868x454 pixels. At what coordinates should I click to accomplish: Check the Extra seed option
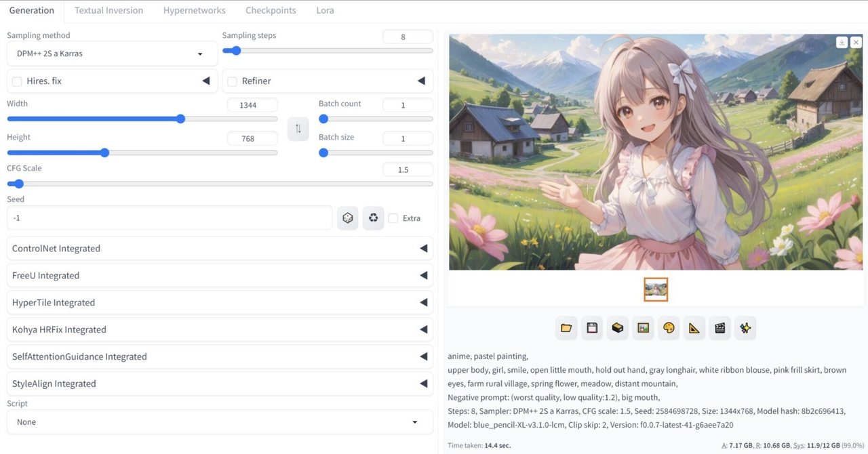[x=393, y=218]
